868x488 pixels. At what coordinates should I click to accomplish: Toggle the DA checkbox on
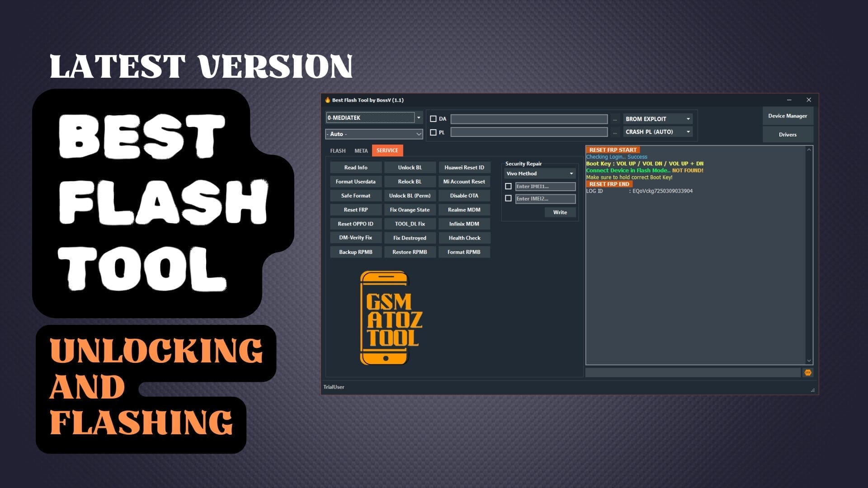(x=432, y=118)
